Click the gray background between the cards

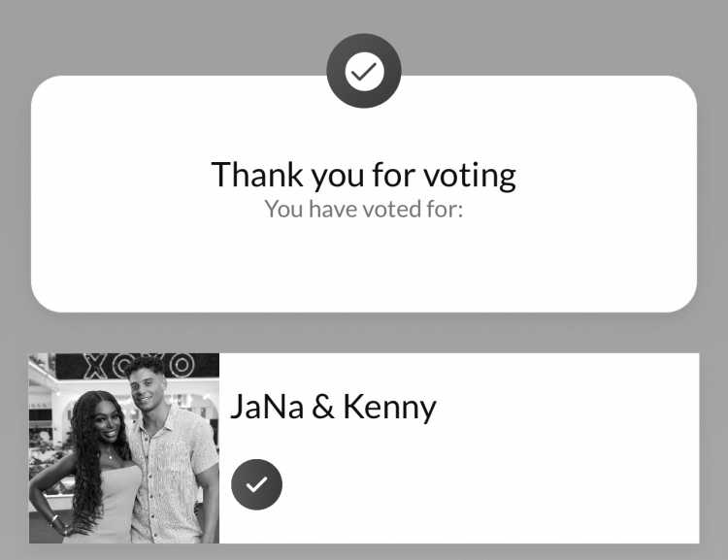(364, 333)
